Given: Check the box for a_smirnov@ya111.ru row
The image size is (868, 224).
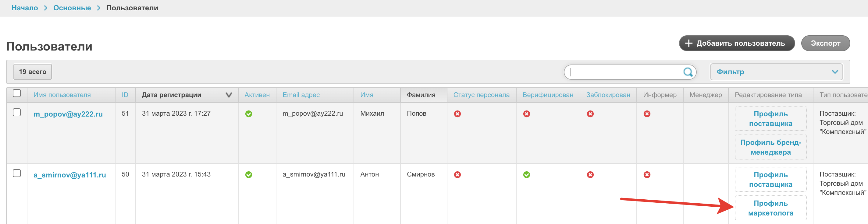Looking at the screenshot, I should [17, 173].
